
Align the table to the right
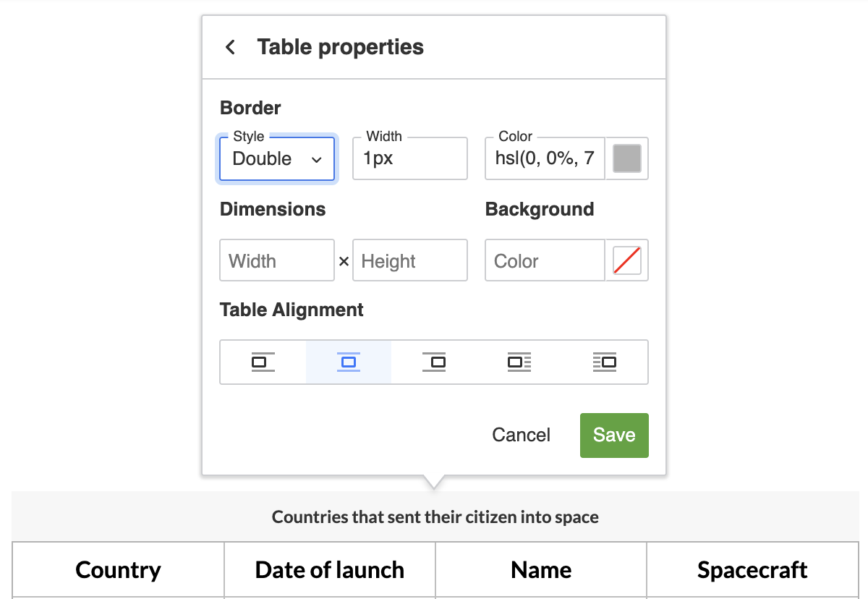point(433,362)
